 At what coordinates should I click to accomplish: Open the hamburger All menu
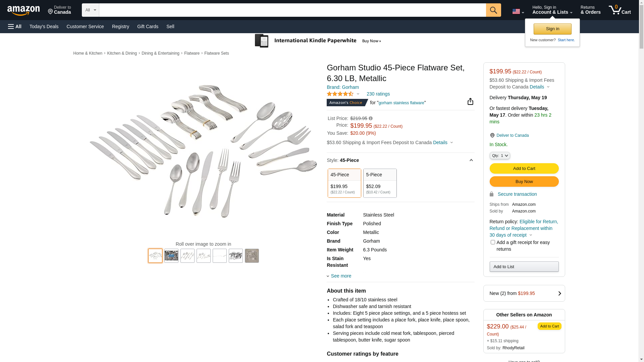(15, 26)
